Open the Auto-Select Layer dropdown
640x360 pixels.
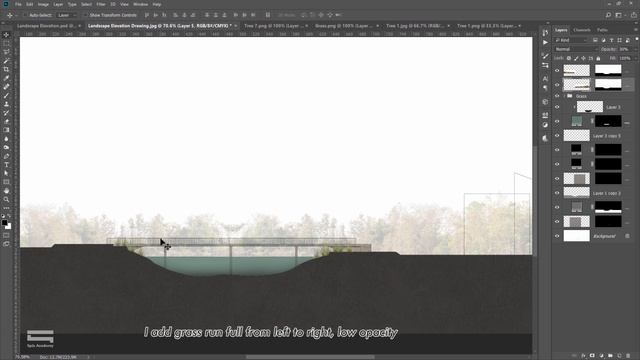click(67, 15)
